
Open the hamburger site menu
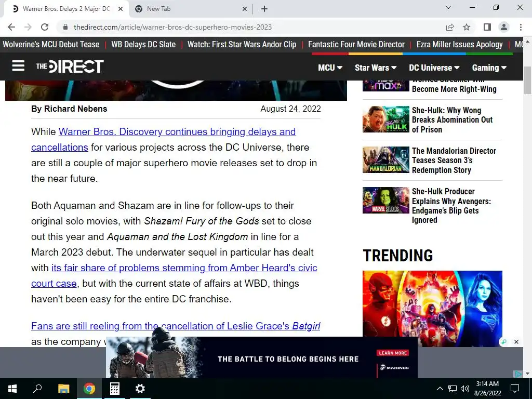coord(18,66)
